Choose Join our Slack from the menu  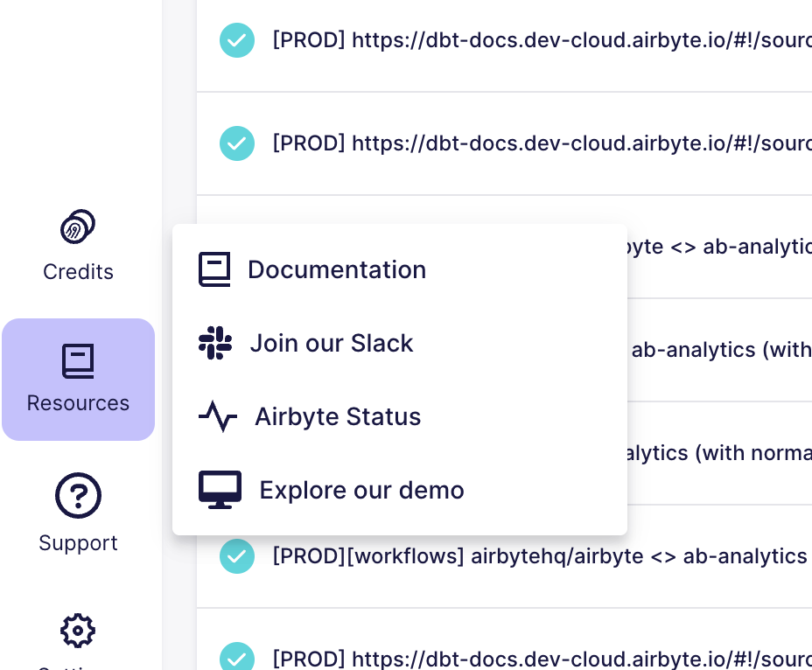click(x=332, y=343)
